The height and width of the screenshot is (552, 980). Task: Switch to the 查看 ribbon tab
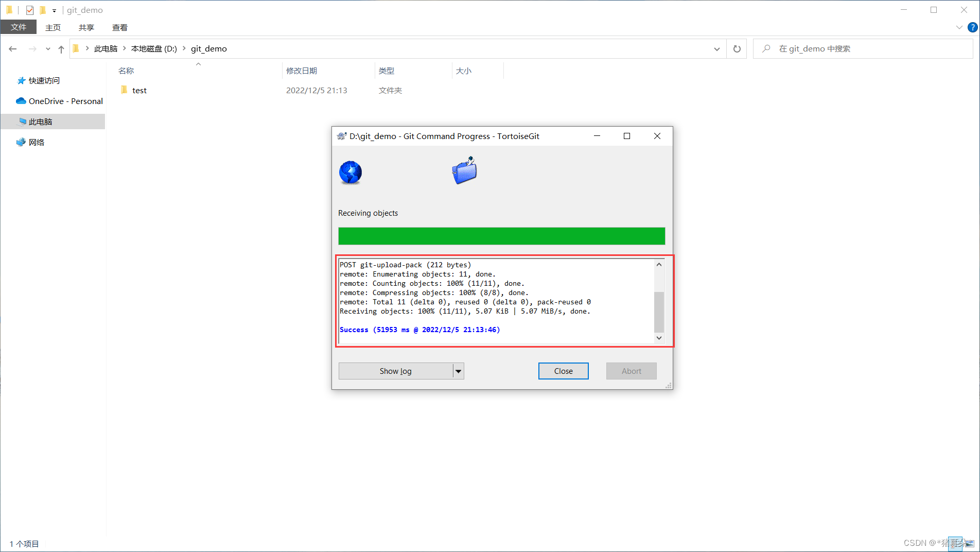[119, 27]
